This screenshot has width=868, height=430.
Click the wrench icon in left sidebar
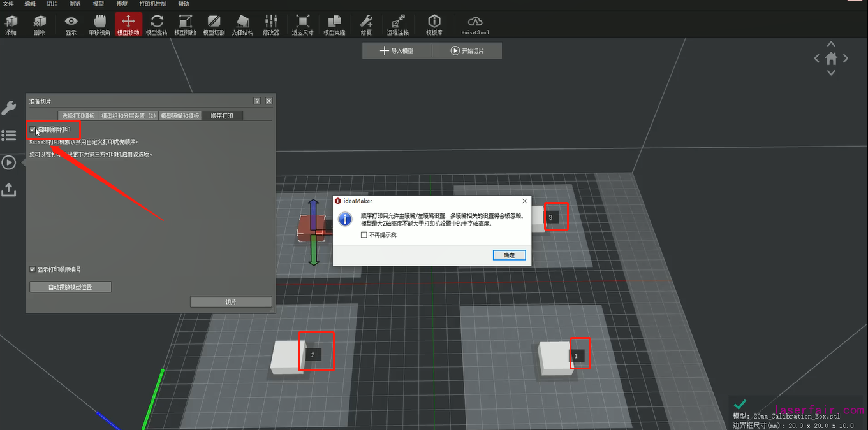tap(9, 108)
